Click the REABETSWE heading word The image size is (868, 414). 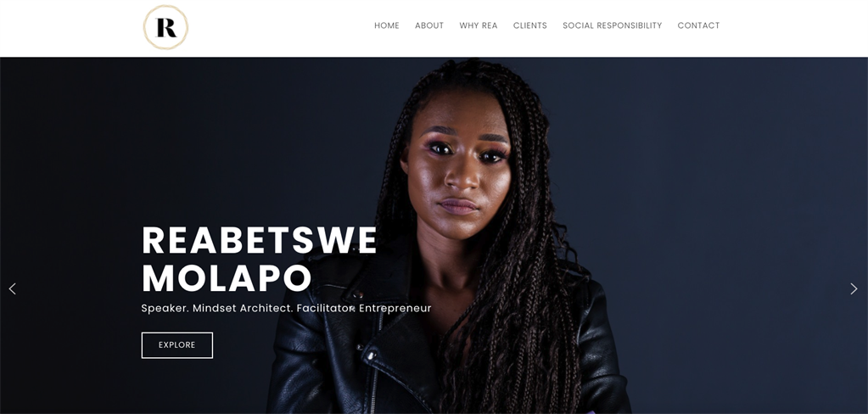(259, 240)
